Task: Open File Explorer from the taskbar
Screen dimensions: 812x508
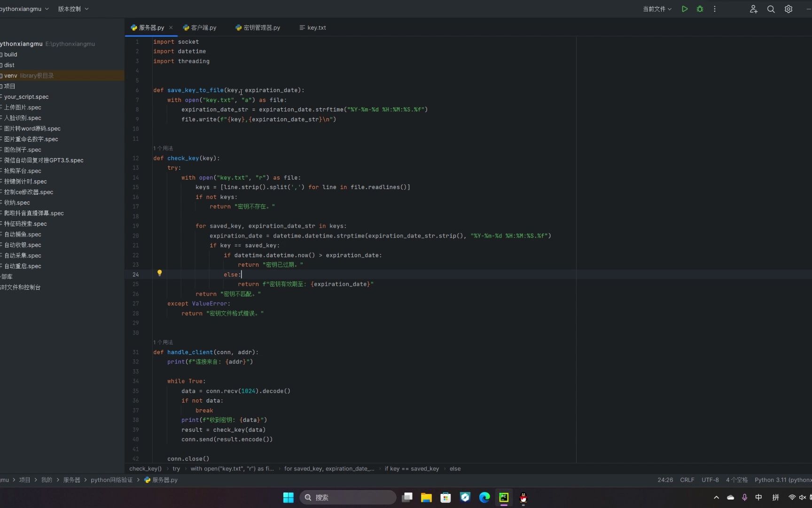Action: pos(426,497)
